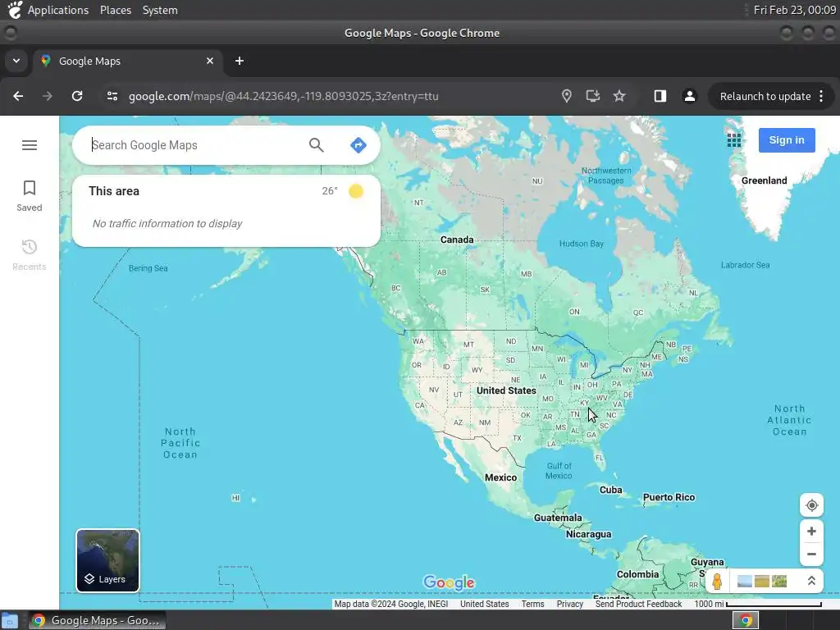Click the Colombia map label
840x630 pixels.
[x=637, y=574]
